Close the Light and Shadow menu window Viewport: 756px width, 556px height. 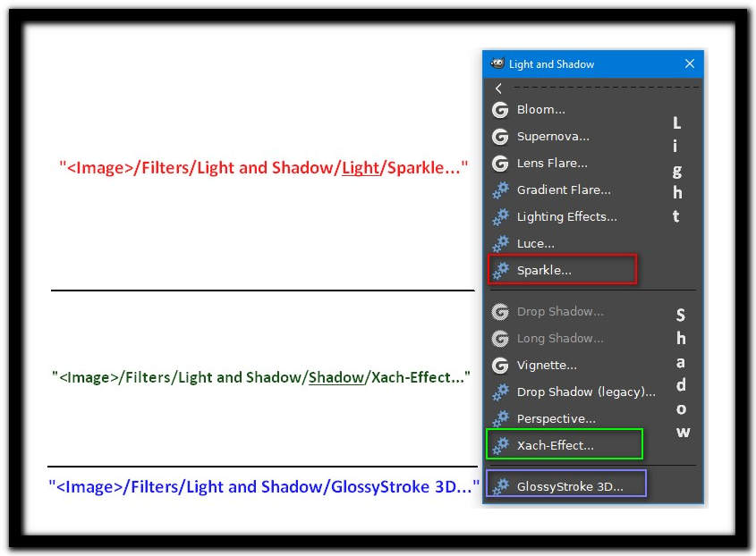point(690,63)
